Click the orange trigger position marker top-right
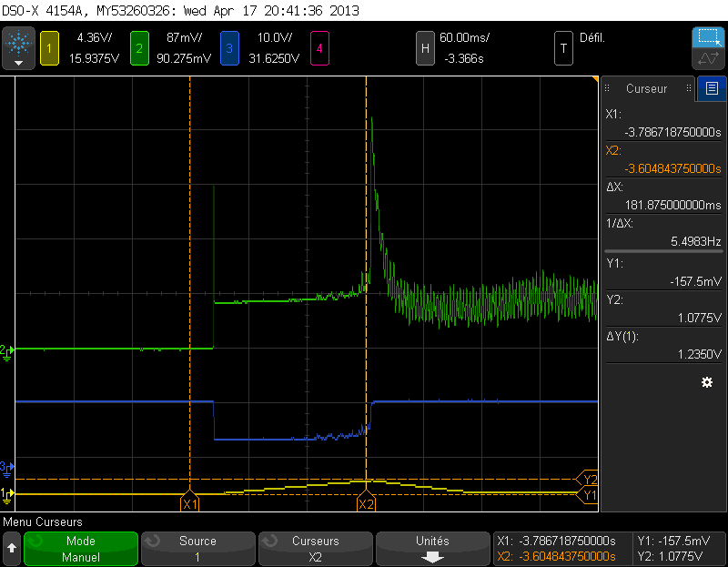The height and width of the screenshot is (567, 728). click(x=595, y=79)
